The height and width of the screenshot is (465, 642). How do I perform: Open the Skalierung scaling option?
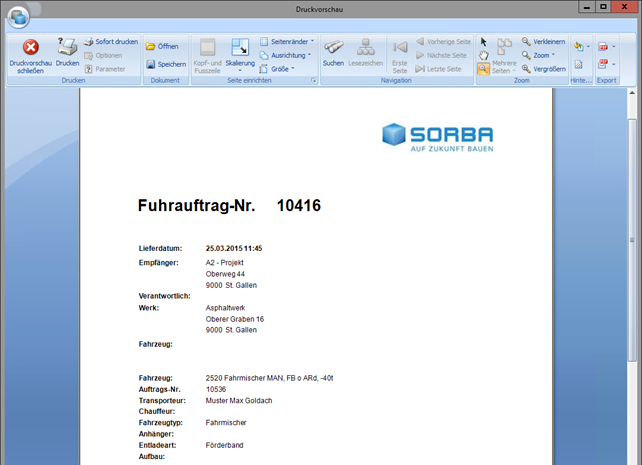pyautogui.click(x=240, y=52)
